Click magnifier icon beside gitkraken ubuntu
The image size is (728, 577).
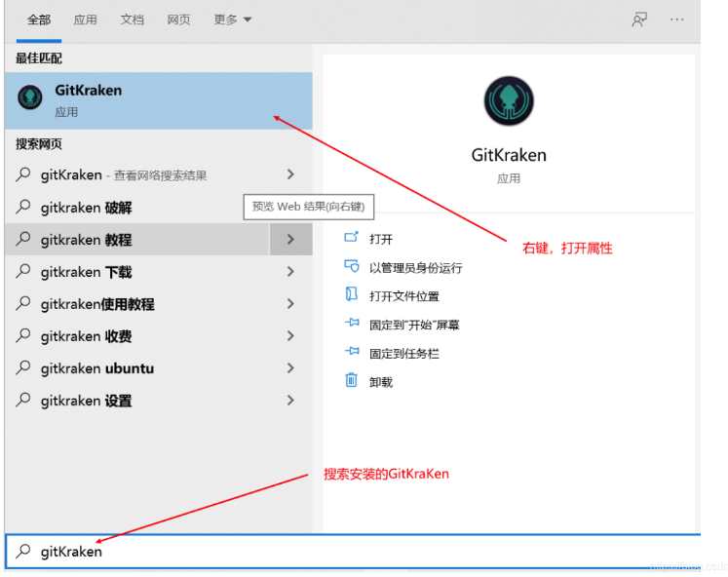(x=22, y=367)
